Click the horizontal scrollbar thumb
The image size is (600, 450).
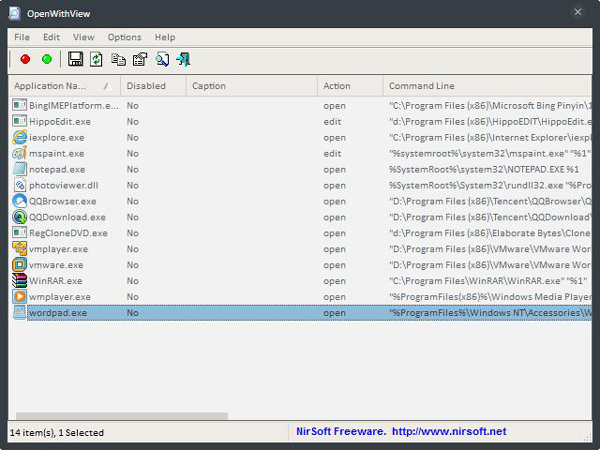tap(122, 416)
